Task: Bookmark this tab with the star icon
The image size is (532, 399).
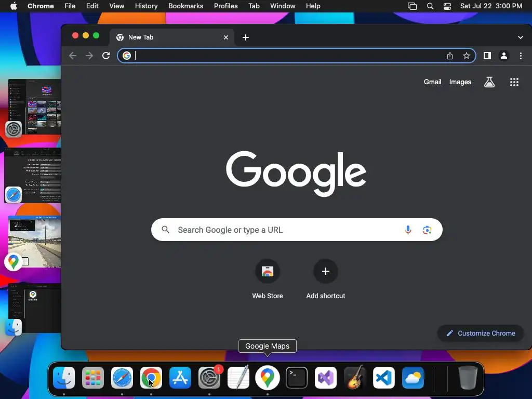Action: 467,56
